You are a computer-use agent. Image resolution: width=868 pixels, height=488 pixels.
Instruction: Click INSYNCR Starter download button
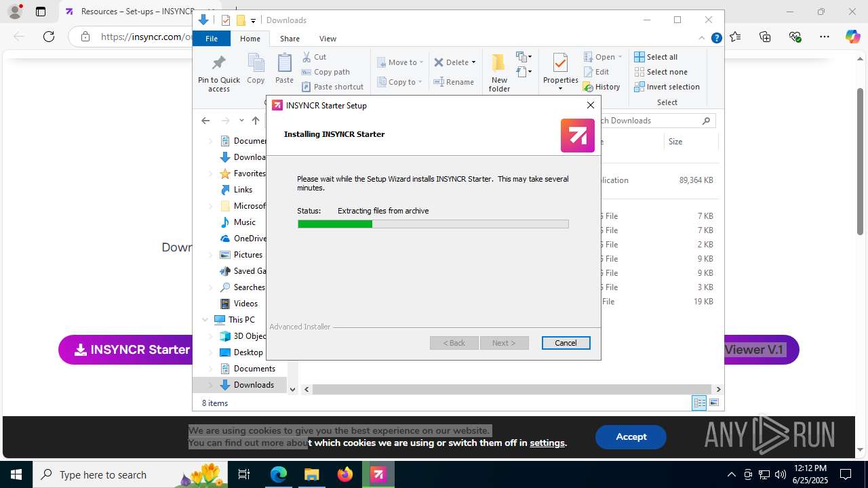[126, 350]
